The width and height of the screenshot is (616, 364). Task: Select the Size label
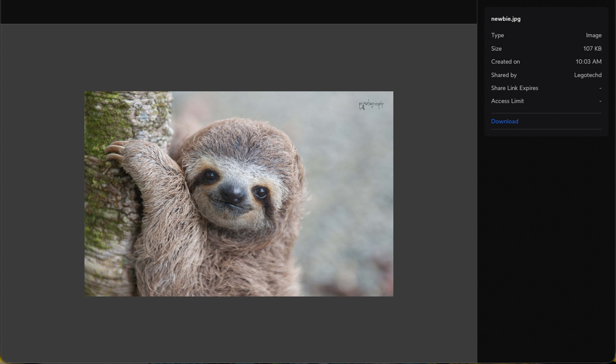point(496,48)
